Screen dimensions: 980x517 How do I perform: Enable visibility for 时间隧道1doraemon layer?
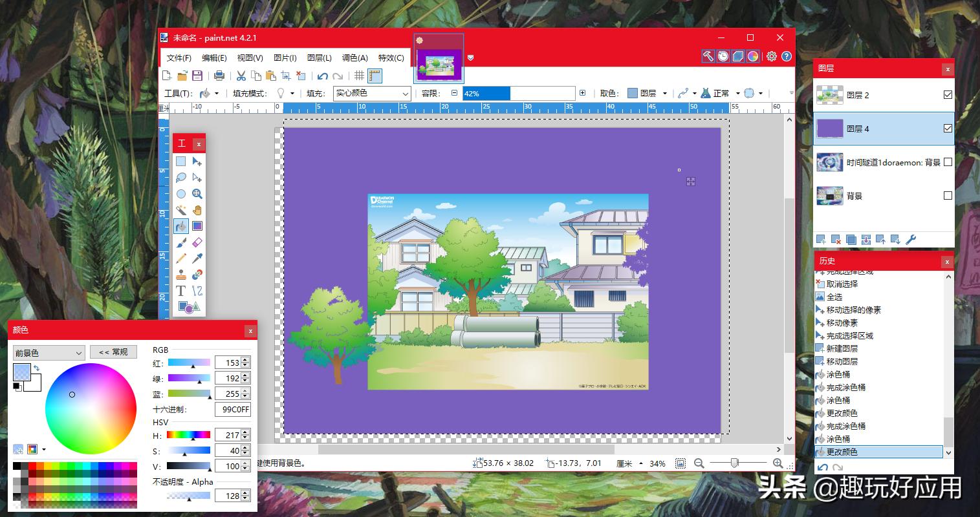coord(948,162)
